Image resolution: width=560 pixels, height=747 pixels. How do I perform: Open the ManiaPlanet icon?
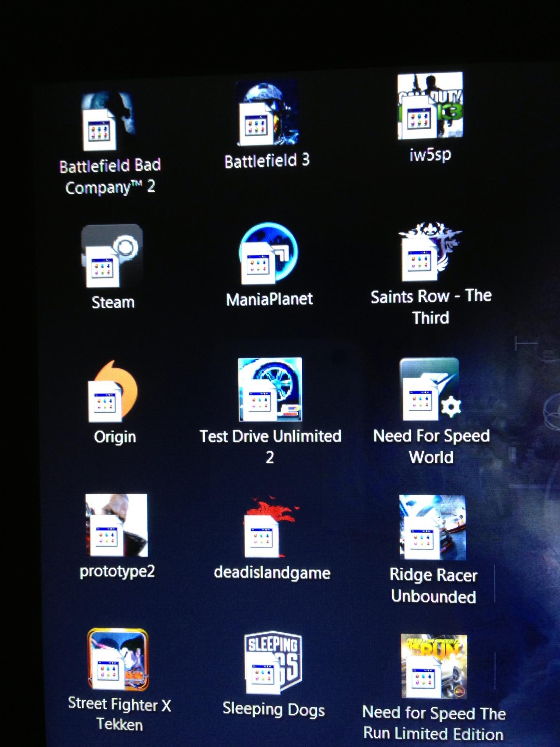269,253
